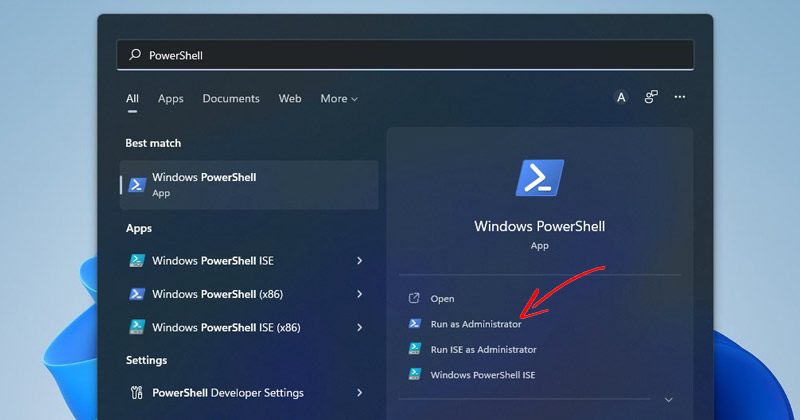Screen dimensions: 800x420
Task: Click the Windows PowerShell (x86) icon
Action: [x=137, y=294]
